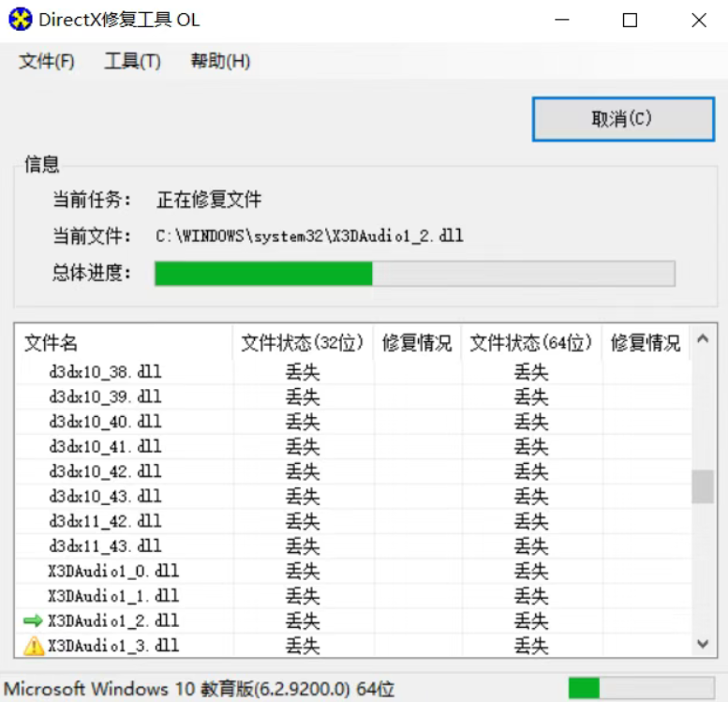728x702 pixels.
Task: Select the d3dx11_43.dll row
Action: [354, 545]
